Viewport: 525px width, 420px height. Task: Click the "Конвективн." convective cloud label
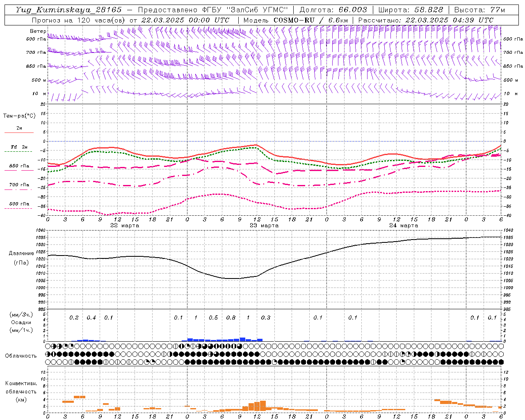(21, 383)
